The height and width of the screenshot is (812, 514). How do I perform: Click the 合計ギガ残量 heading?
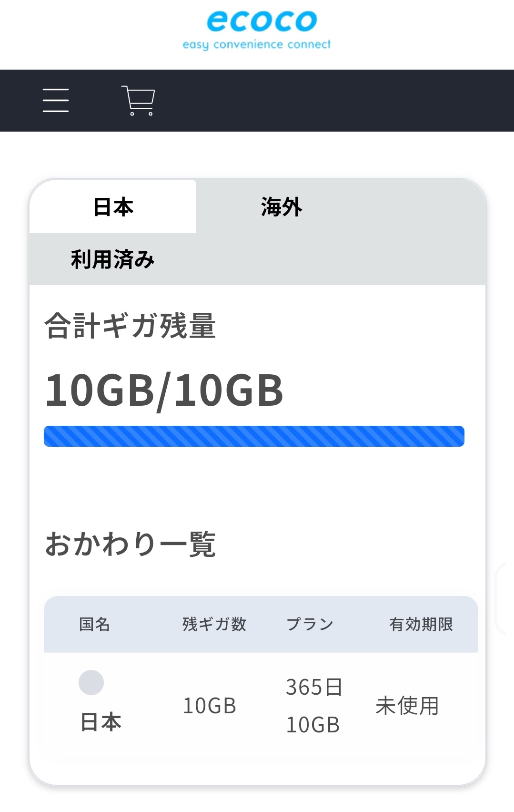click(130, 326)
